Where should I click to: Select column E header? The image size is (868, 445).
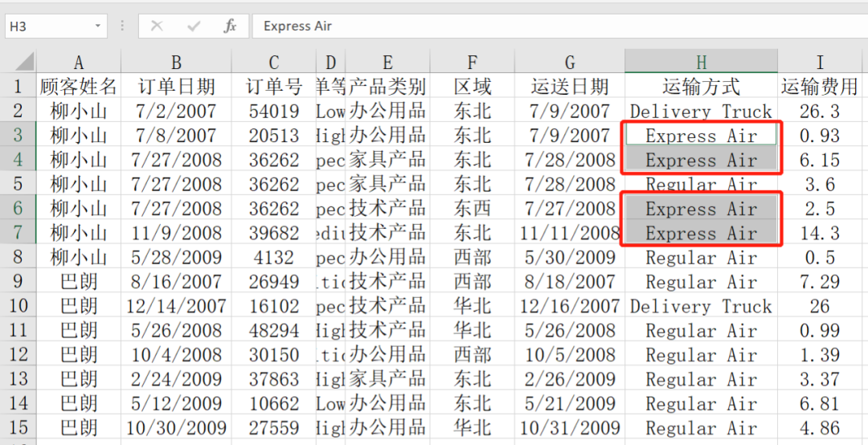tap(387, 61)
